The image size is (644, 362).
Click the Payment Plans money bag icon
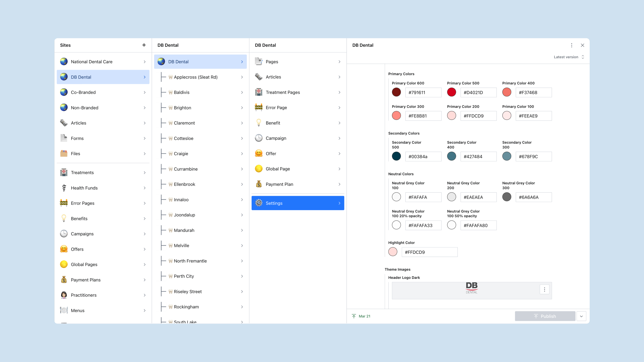(x=64, y=280)
